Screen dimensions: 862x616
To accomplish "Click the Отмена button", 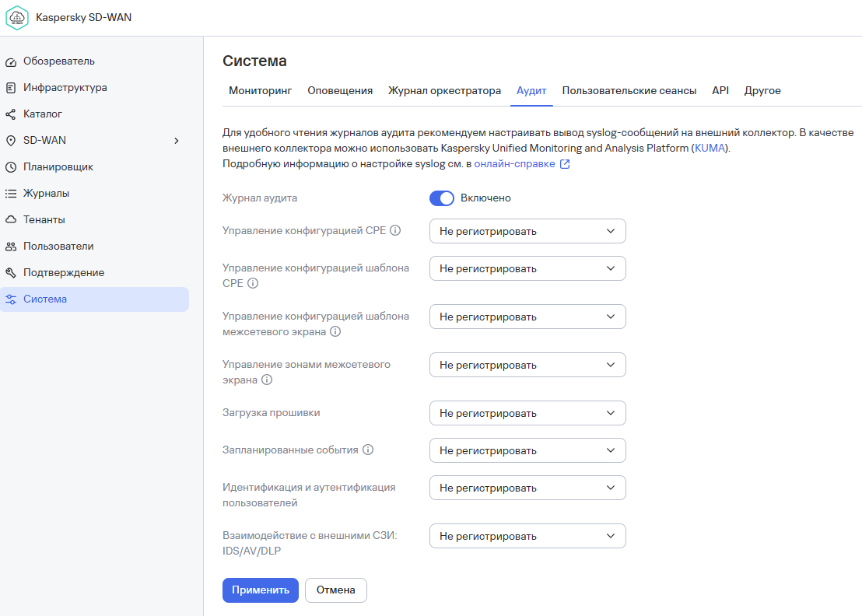I will point(336,590).
